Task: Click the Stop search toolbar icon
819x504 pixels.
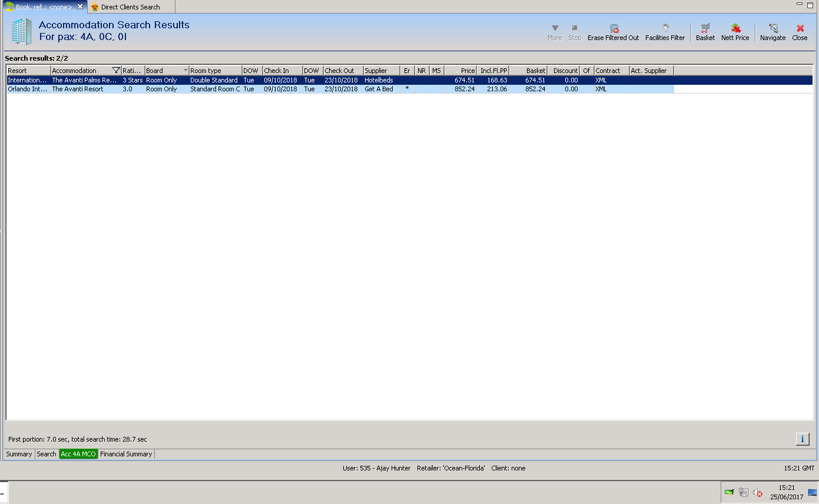Action: pos(575,28)
